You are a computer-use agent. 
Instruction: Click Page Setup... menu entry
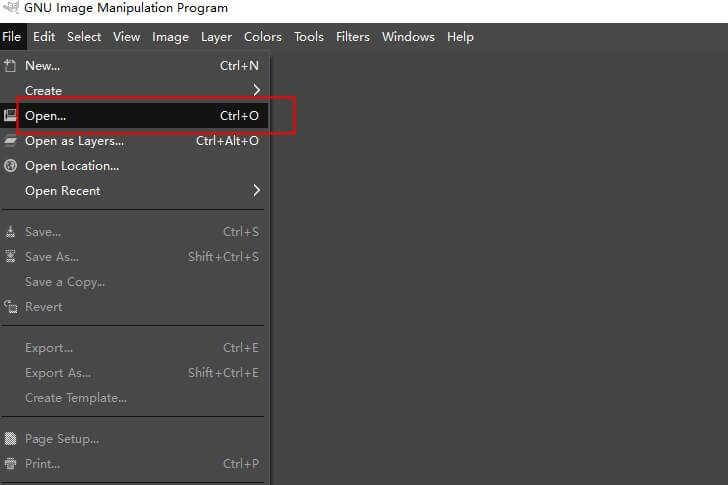(x=134, y=439)
